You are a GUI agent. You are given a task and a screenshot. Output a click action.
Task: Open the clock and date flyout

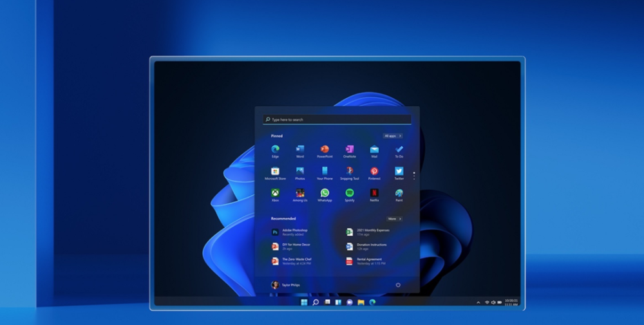coord(511,302)
